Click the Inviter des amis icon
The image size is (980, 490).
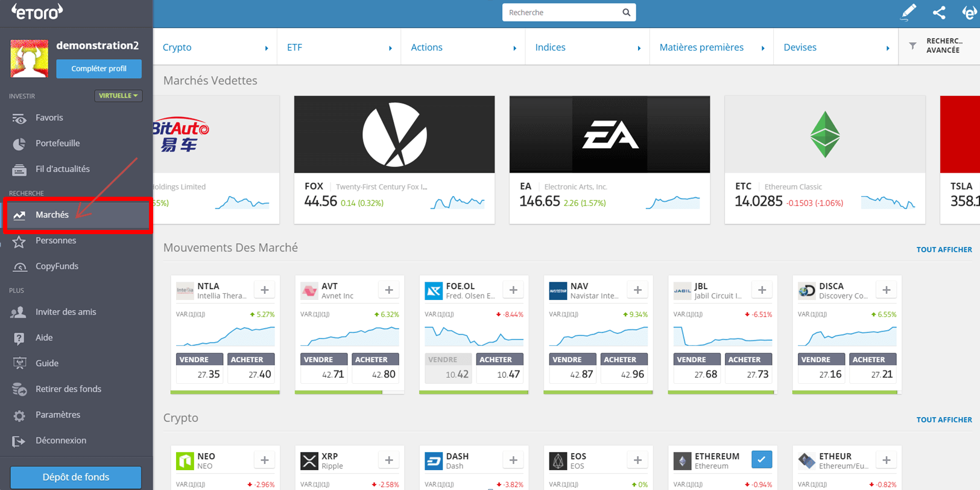[x=19, y=312]
